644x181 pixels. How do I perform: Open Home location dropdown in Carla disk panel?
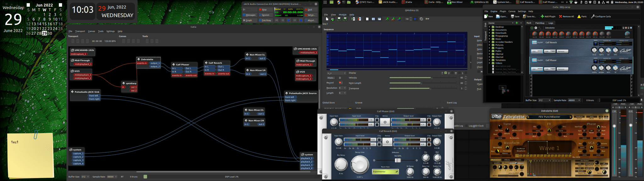point(501,23)
